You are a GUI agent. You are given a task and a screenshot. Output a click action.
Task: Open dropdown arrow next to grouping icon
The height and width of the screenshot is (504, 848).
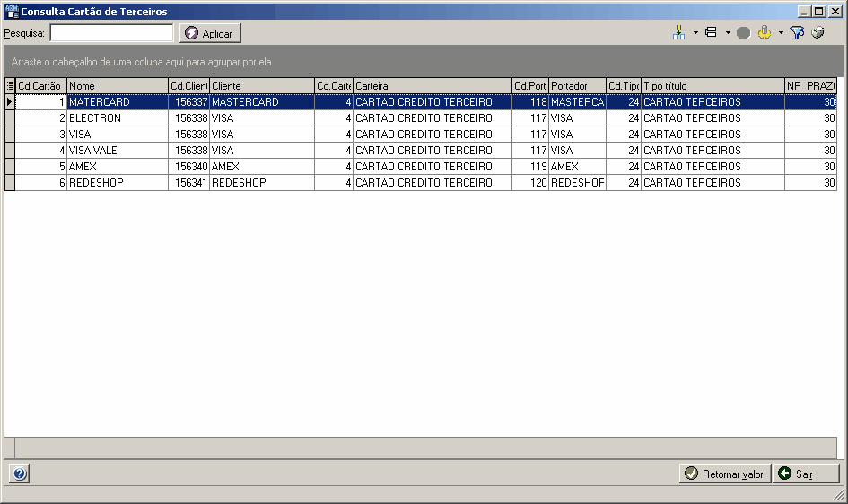695,33
